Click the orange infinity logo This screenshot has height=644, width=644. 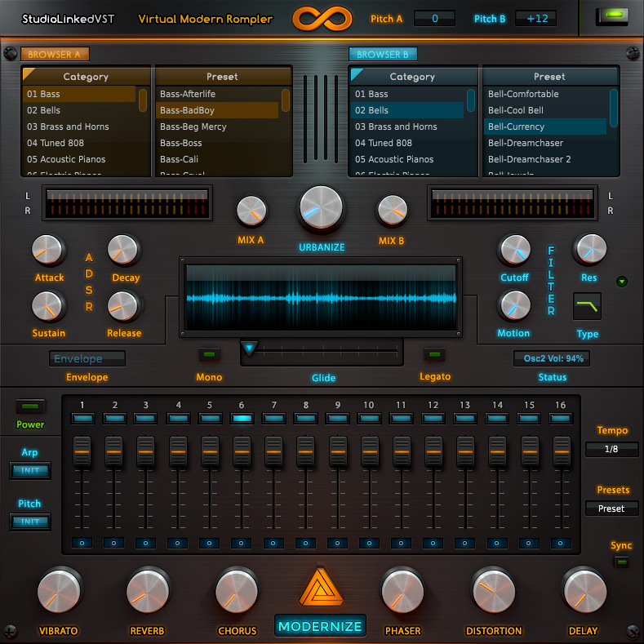pos(322,19)
